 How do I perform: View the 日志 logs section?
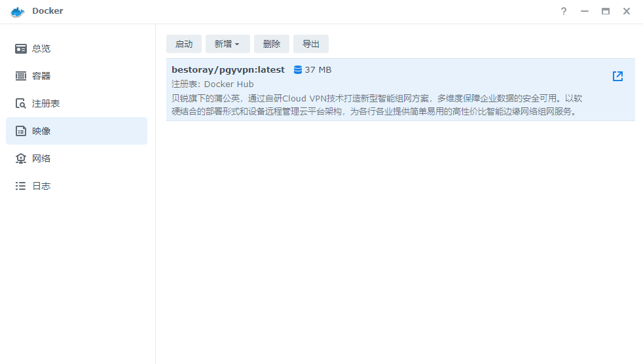click(x=76, y=186)
